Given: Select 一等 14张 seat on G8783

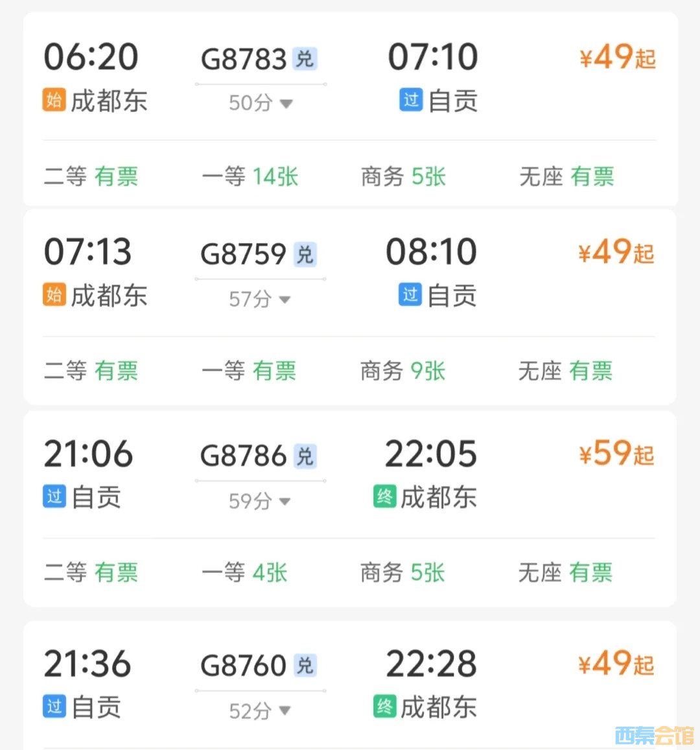Looking at the screenshot, I should point(250,176).
